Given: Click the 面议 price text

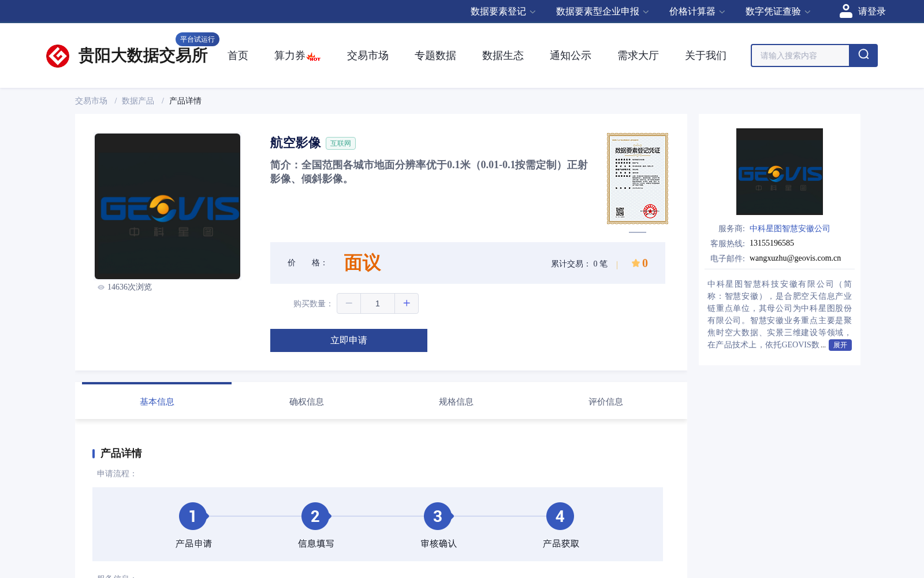Looking at the screenshot, I should (x=362, y=263).
